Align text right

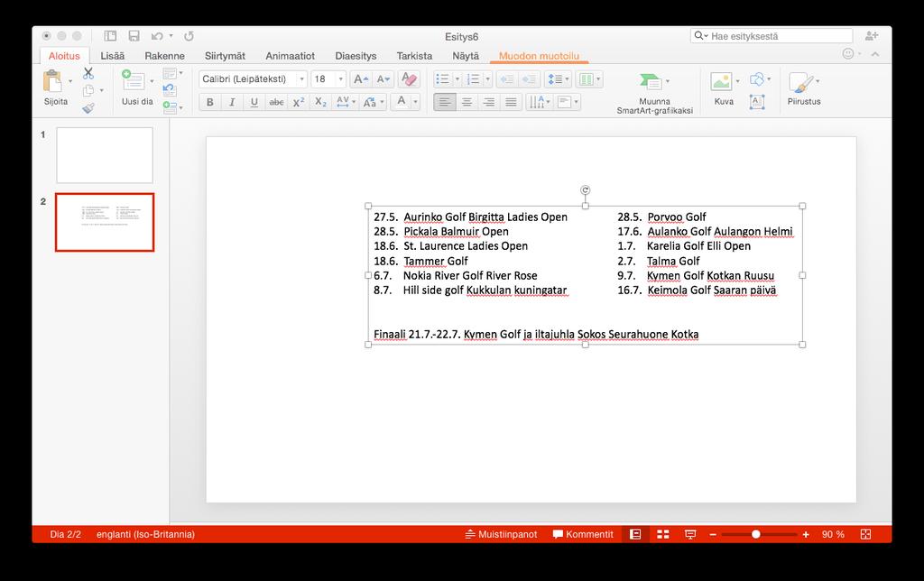pos(489,103)
